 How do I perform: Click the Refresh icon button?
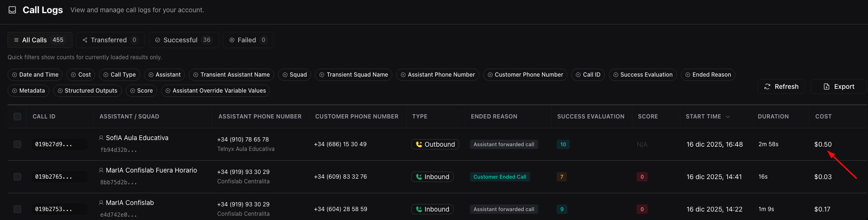[767, 86]
